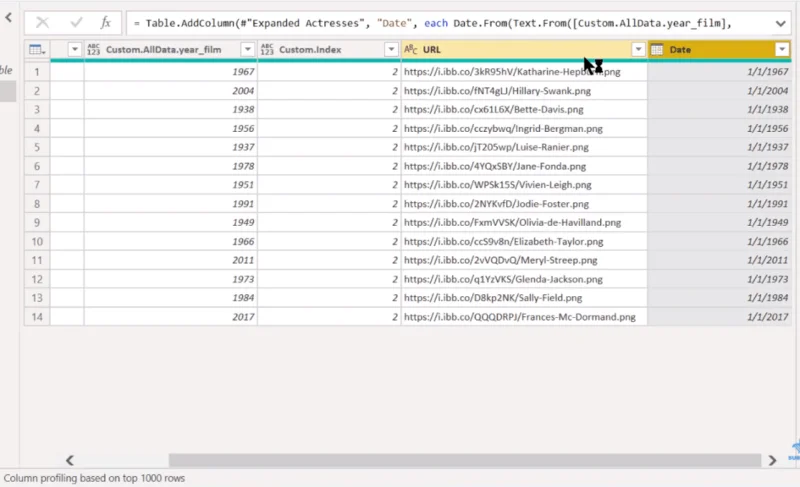
Task: Click the year_film cell 1978
Action: click(170, 166)
